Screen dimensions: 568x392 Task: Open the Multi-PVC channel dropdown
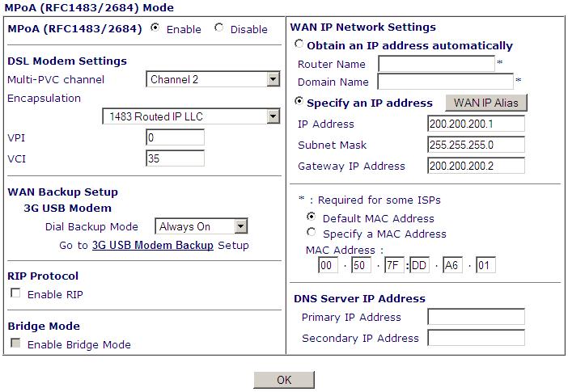point(214,79)
